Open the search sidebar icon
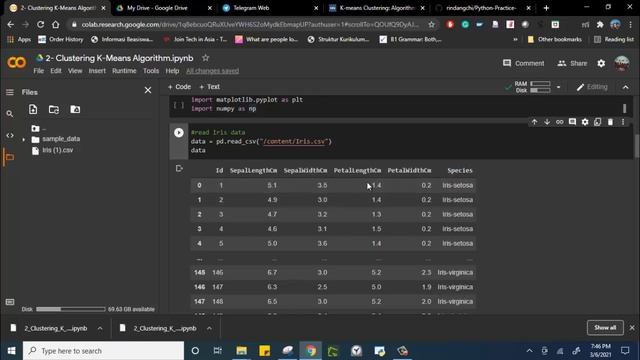Viewport: 640px width, 360px height. [x=10, y=114]
